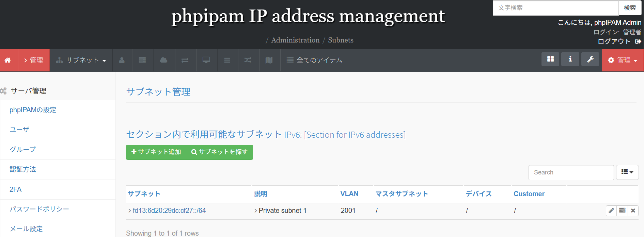Focus the table Search input field

[x=571, y=172]
